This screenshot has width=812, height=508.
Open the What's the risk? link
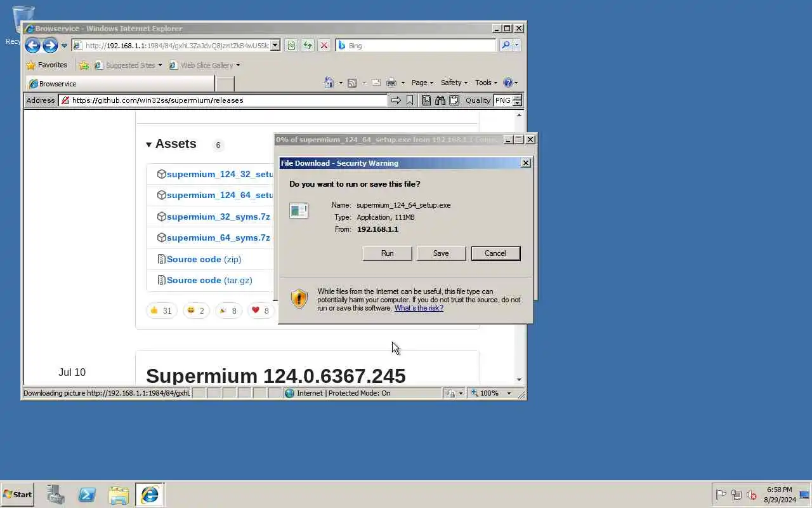(x=419, y=308)
